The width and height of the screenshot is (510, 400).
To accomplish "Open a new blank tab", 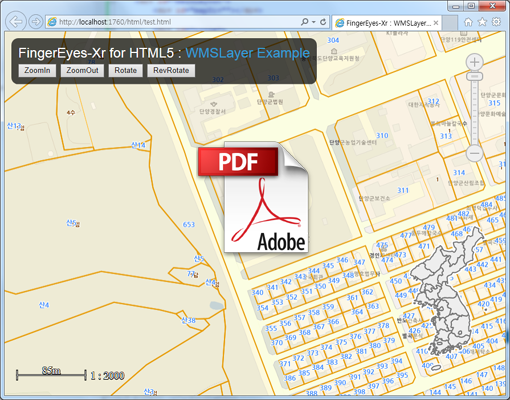I will pos(450,23).
